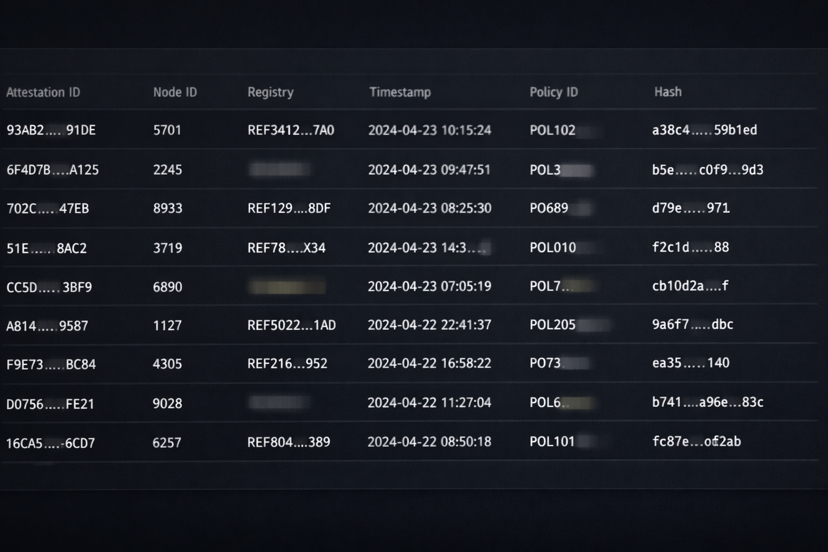Sort by the Attestation ID column header

coord(43,92)
